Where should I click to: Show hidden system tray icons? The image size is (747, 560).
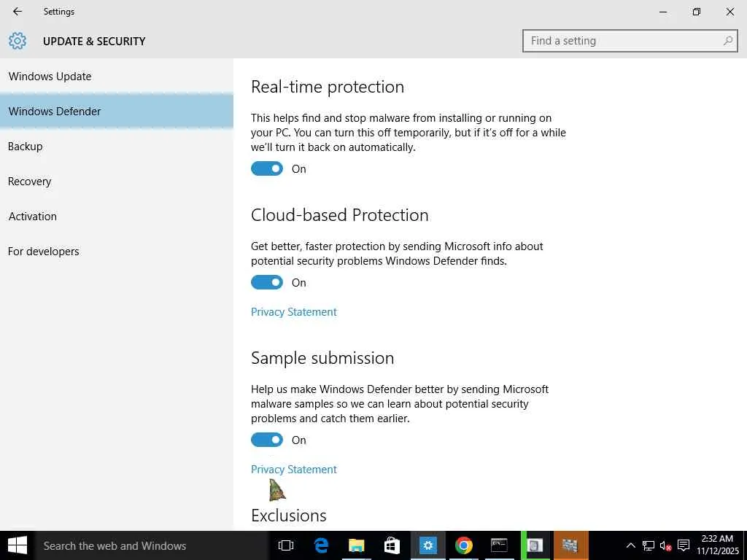point(630,545)
